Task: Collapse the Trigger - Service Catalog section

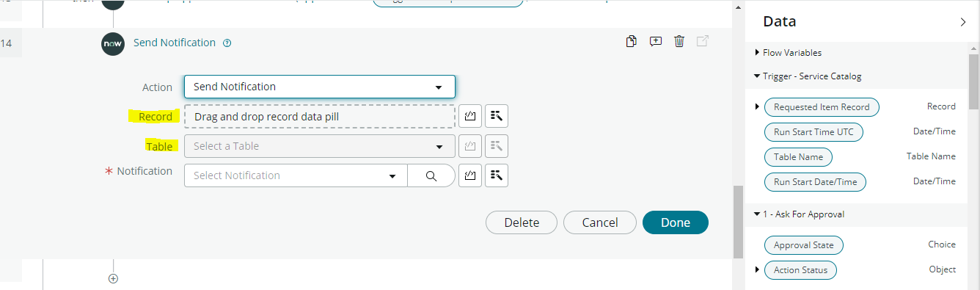Action: click(807, 76)
